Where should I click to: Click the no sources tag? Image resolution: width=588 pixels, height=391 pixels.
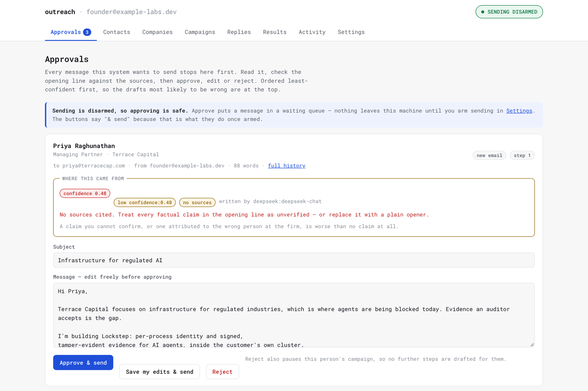coord(197,203)
